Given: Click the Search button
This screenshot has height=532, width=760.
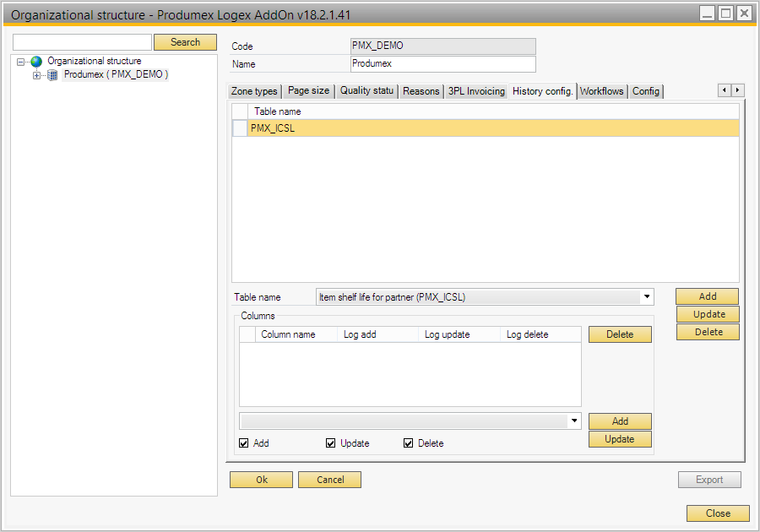Looking at the screenshot, I should (185, 42).
